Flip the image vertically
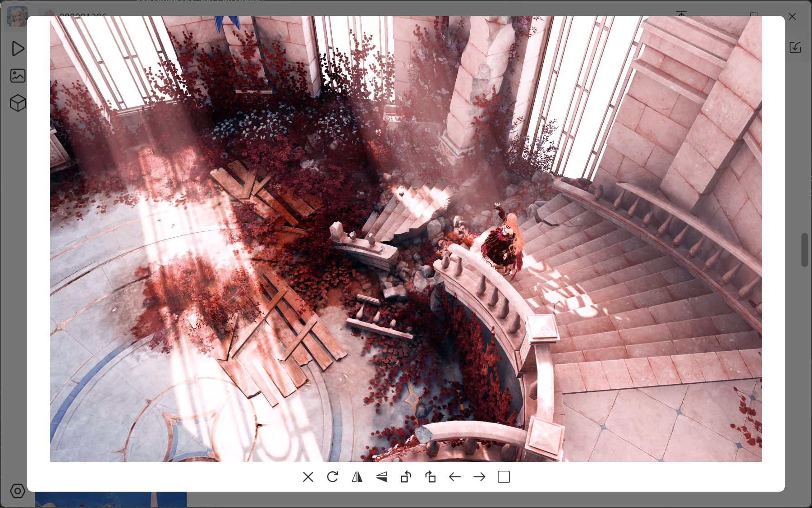812x508 pixels. tap(382, 477)
